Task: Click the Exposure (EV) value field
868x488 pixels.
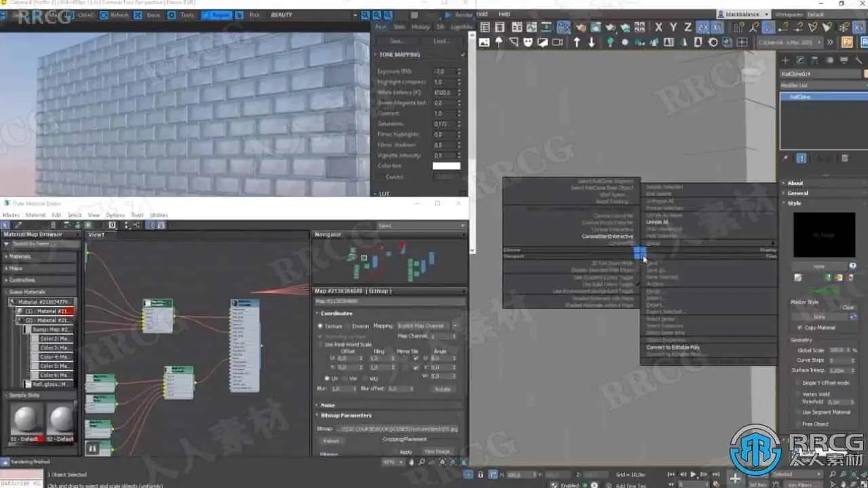Action: [x=444, y=71]
